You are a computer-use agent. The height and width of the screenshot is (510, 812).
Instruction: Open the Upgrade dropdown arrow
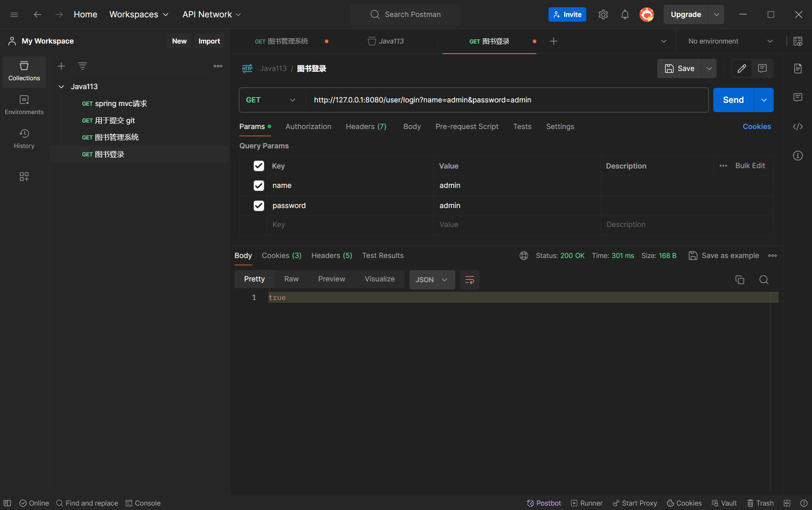pyautogui.click(x=716, y=15)
